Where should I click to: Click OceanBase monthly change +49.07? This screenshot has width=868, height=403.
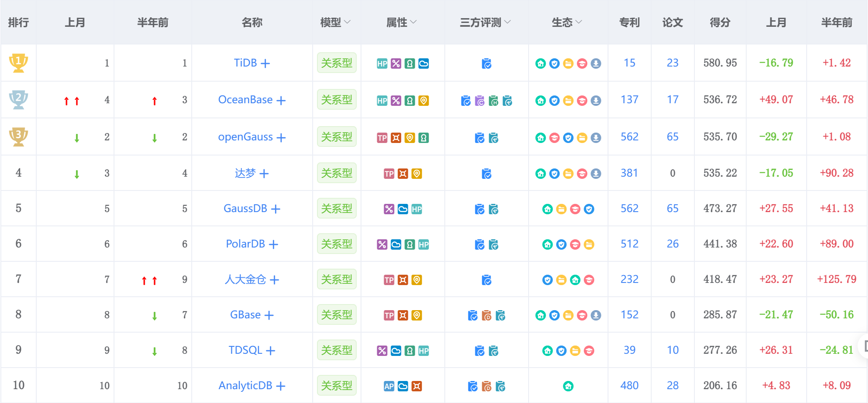(x=776, y=100)
